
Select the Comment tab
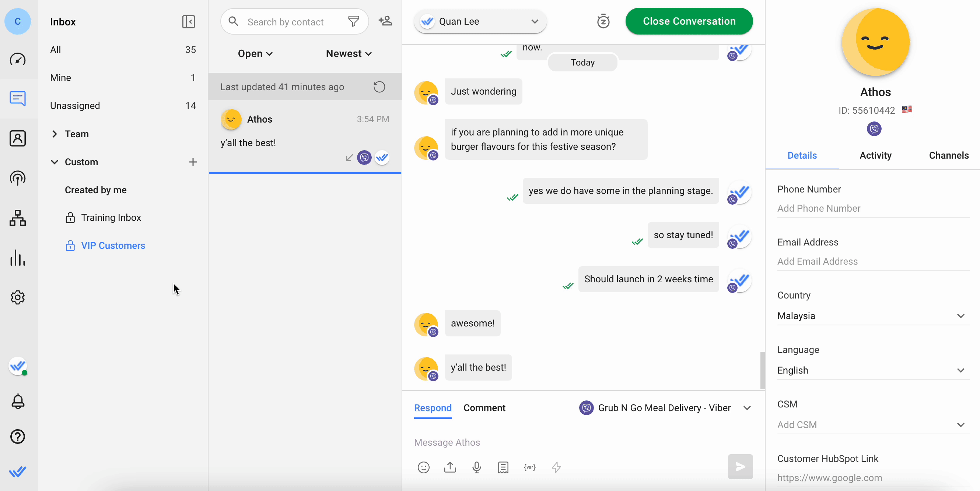point(484,408)
